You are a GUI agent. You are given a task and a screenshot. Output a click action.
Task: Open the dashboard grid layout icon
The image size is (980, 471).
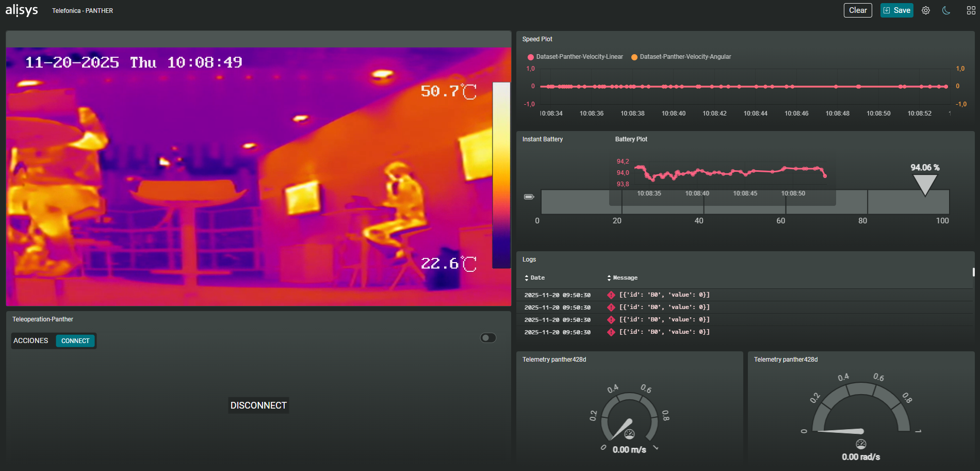coord(971,10)
